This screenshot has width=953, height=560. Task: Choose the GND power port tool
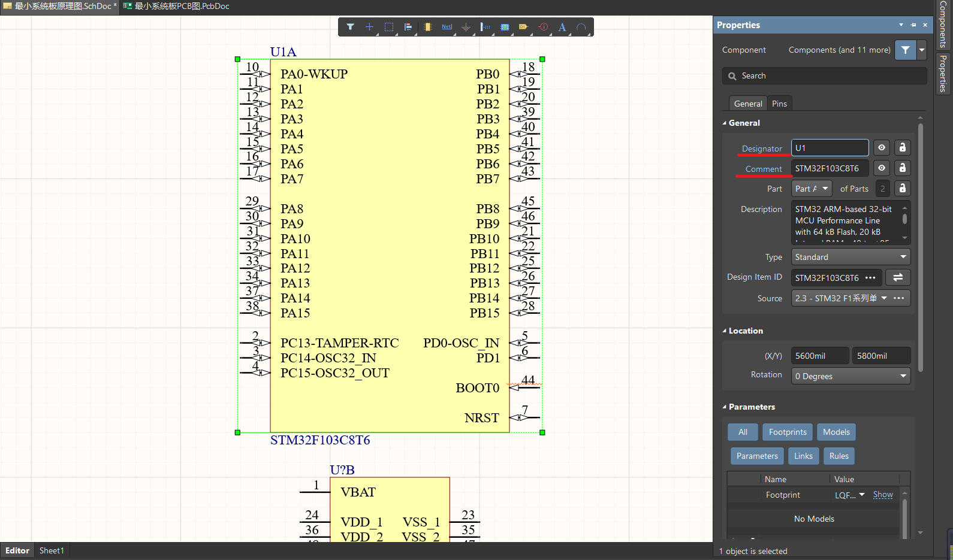(466, 27)
